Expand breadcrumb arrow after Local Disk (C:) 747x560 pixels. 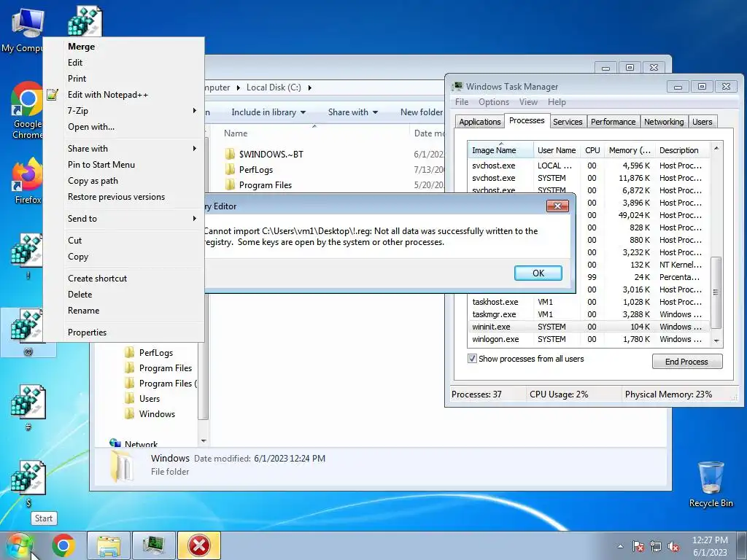pyautogui.click(x=309, y=87)
